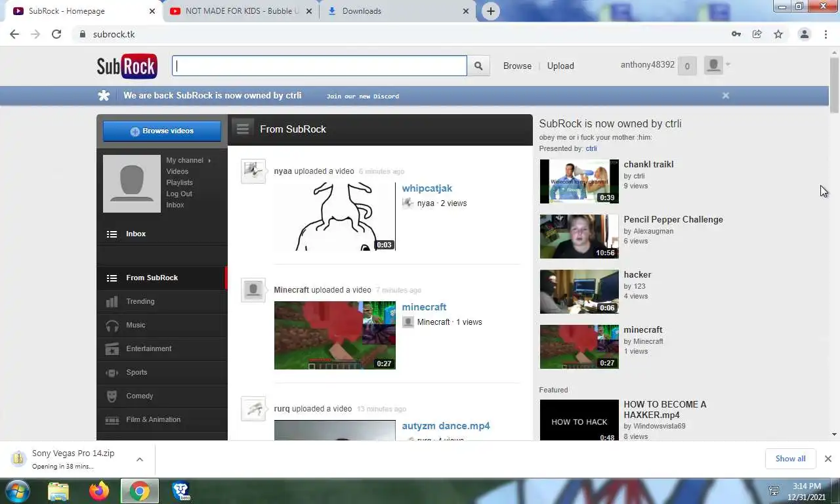The width and height of the screenshot is (840, 504).
Task: Go back in browser history
Action: 14,34
